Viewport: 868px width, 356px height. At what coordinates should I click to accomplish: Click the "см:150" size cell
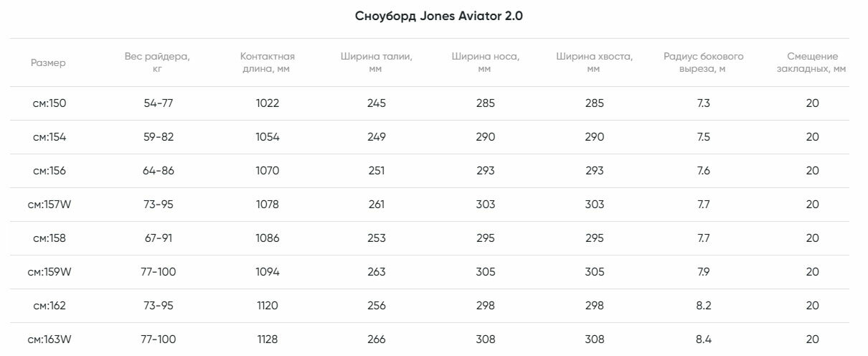pyautogui.click(x=49, y=103)
